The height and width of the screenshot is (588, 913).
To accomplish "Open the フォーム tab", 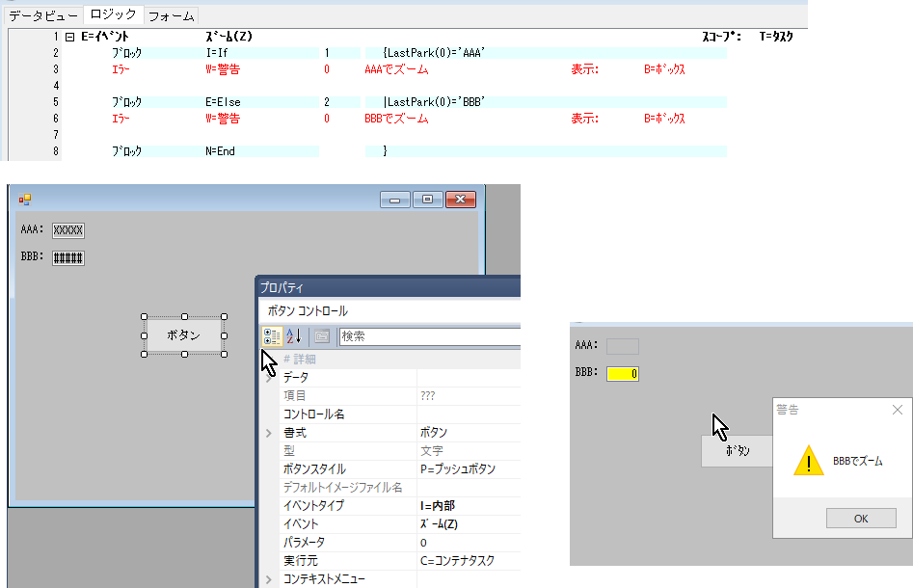I will click(x=171, y=15).
